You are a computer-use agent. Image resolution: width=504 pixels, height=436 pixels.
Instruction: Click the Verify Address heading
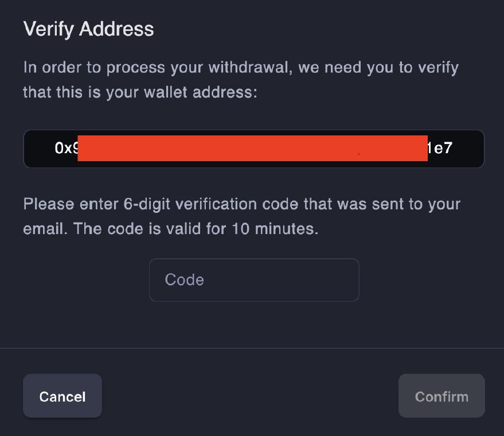(x=88, y=29)
